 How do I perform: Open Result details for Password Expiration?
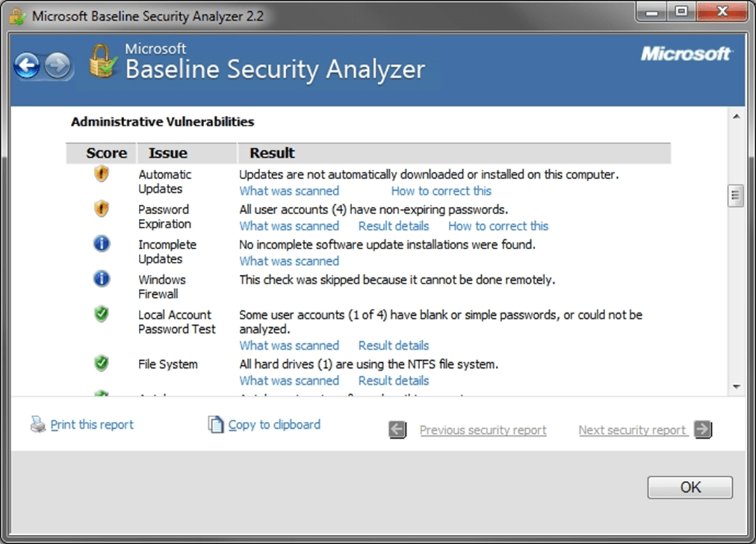pyautogui.click(x=393, y=227)
